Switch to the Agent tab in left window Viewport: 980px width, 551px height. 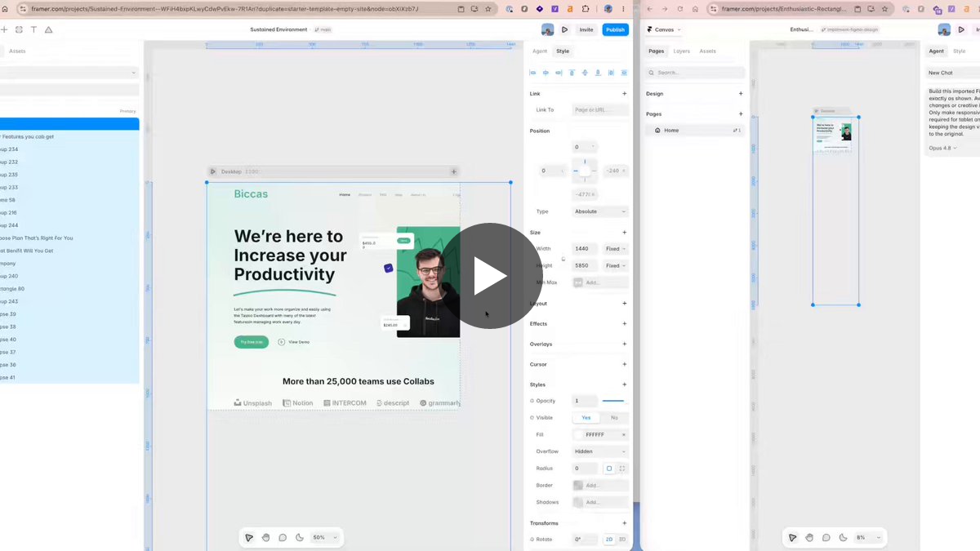pos(540,51)
